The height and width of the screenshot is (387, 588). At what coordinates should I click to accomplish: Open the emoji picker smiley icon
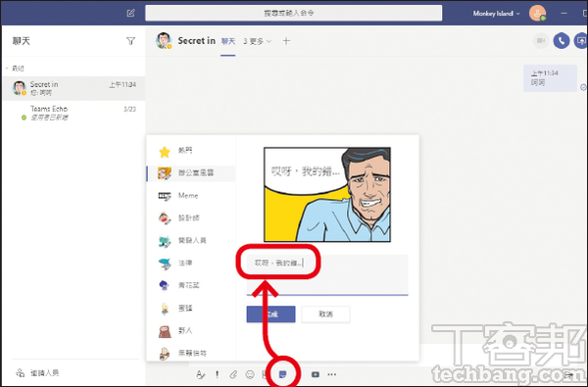tap(250, 374)
